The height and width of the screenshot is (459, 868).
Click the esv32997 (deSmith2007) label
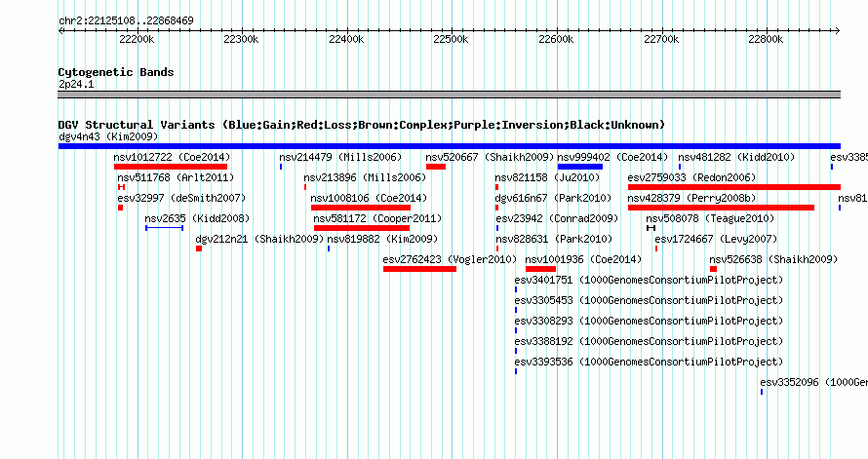point(181,198)
